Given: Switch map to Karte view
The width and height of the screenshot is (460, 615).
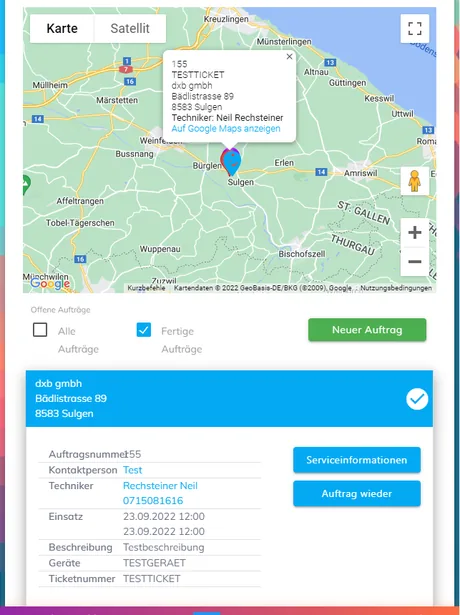Looking at the screenshot, I should (62, 29).
